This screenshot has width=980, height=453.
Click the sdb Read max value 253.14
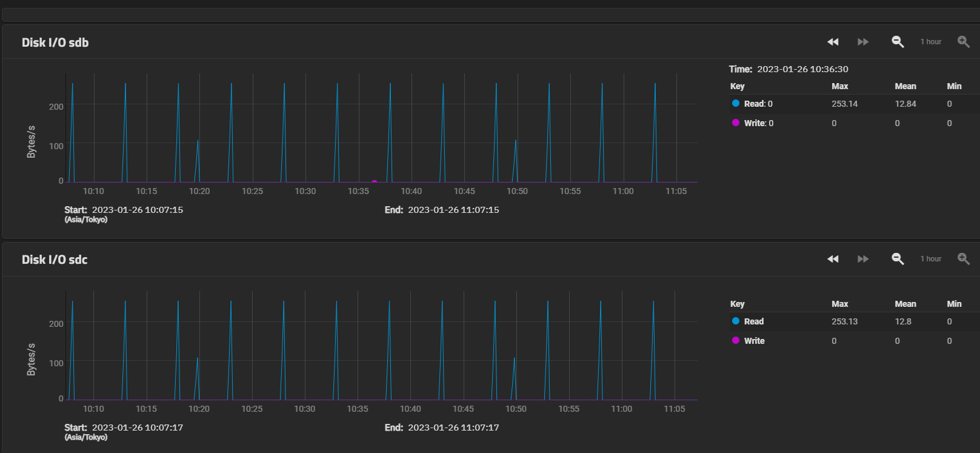point(845,104)
